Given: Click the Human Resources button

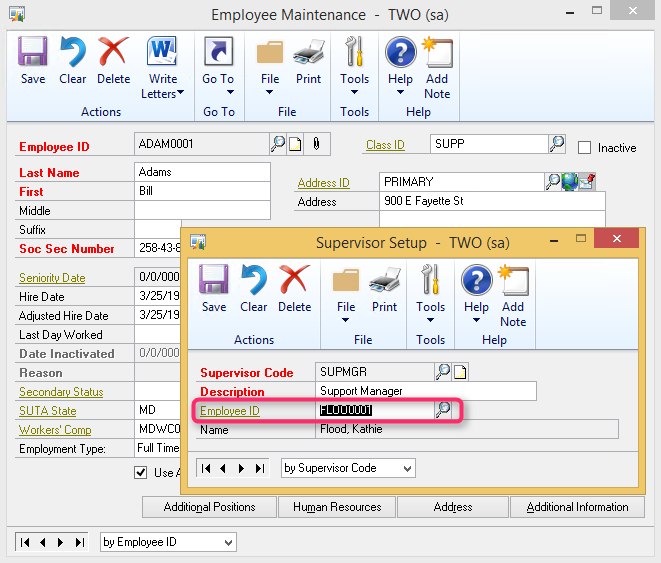Looking at the screenshot, I should coord(337,507).
